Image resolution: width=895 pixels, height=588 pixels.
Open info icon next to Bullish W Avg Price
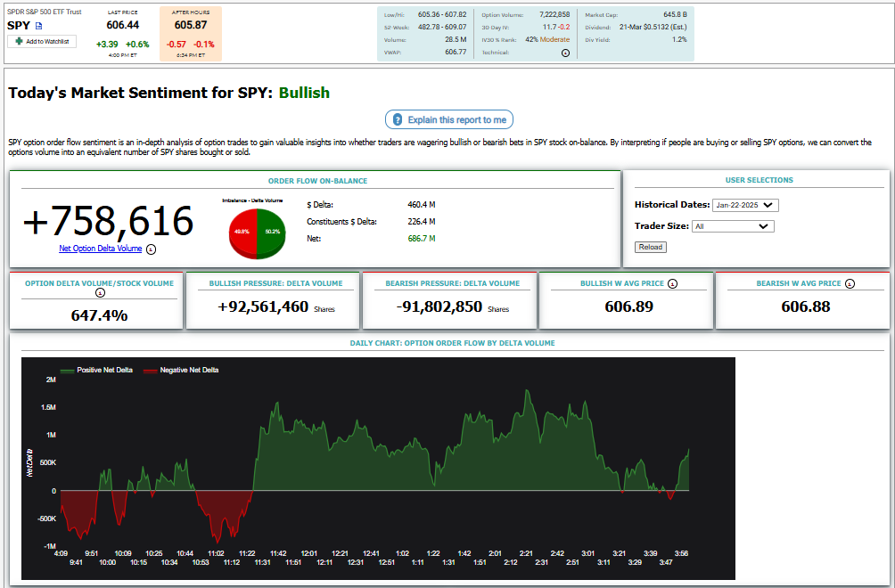[672, 283]
